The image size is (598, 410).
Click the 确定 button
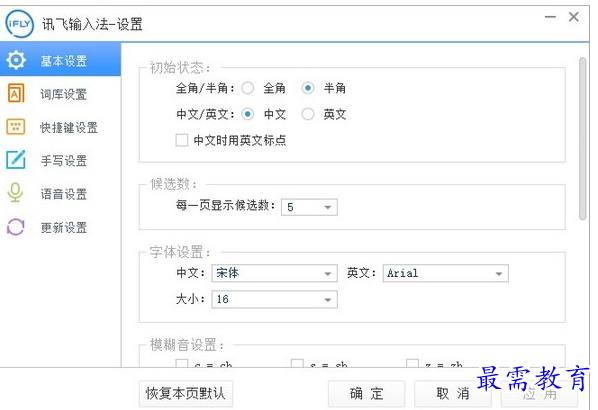(x=366, y=393)
